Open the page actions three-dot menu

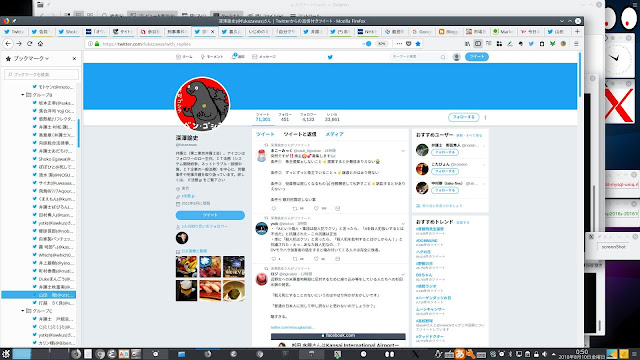coord(399,44)
